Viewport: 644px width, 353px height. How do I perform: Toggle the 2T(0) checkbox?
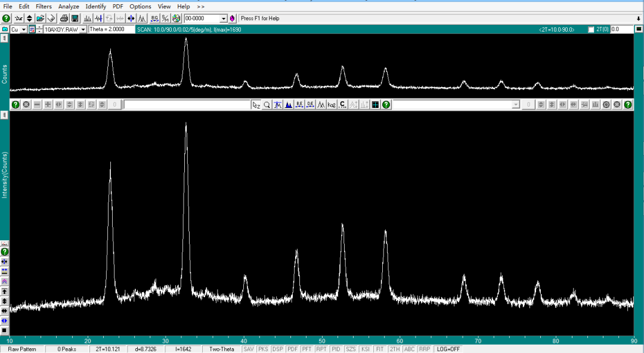(x=591, y=29)
